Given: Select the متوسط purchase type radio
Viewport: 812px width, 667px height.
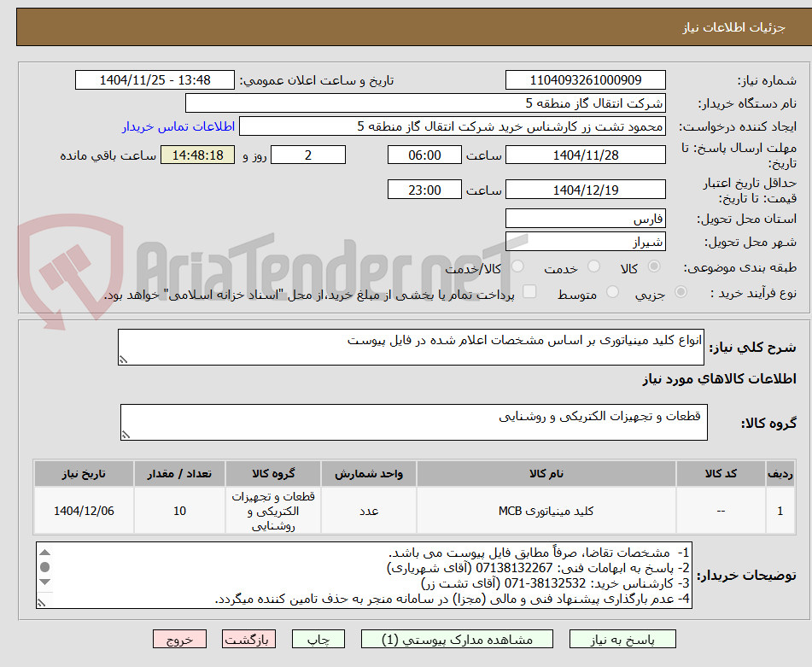Looking at the screenshot, I should pos(612,292).
